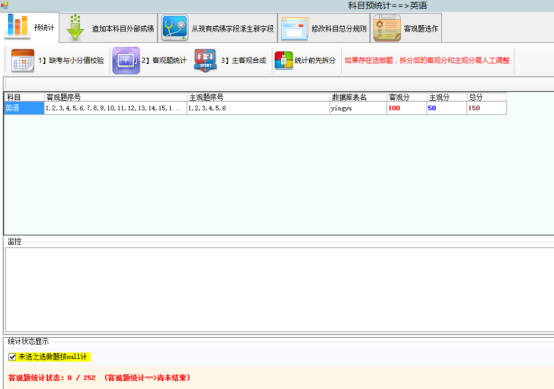
Task: Click the red warning text about 选做题 拆分
Action: [427, 60]
